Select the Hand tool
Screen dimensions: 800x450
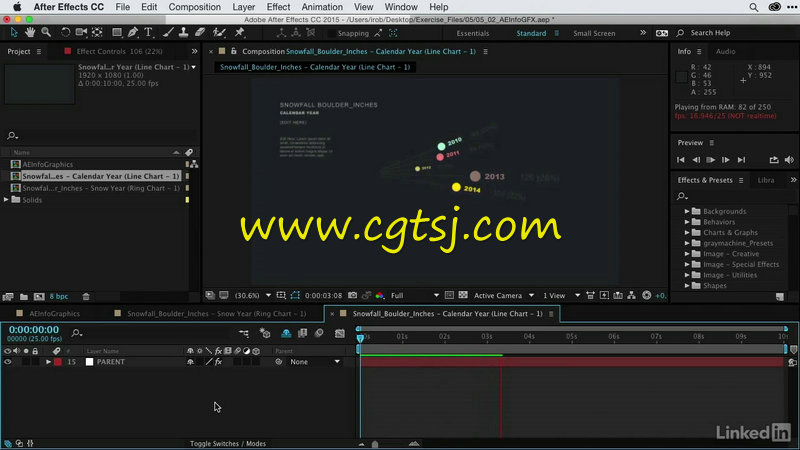[30, 33]
